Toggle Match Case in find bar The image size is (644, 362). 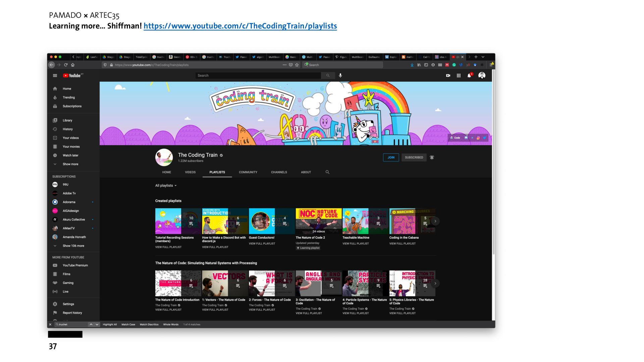coord(128,324)
